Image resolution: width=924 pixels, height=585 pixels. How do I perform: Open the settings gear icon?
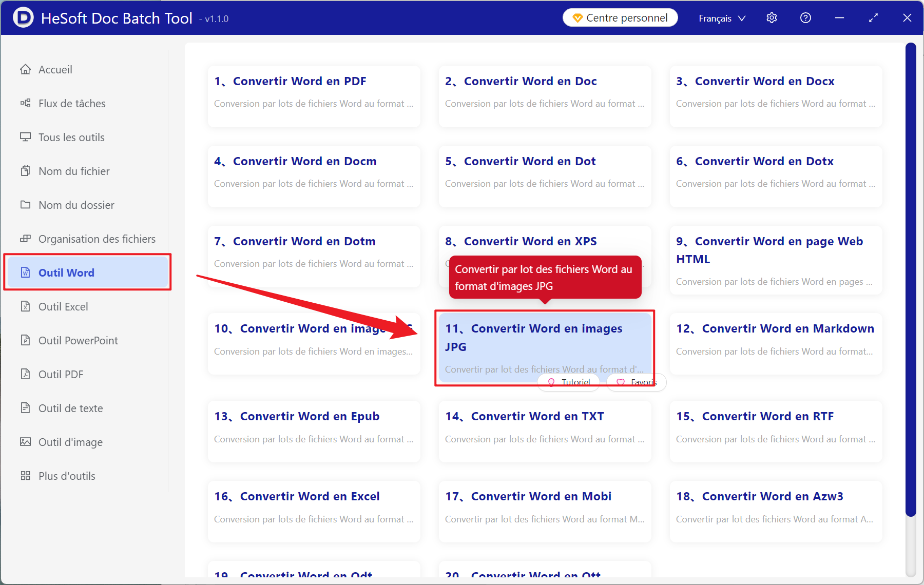coord(772,18)
